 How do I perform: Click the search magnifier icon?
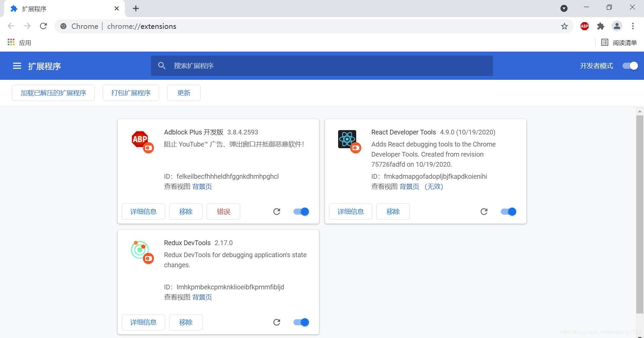click(x=162, y=66)
